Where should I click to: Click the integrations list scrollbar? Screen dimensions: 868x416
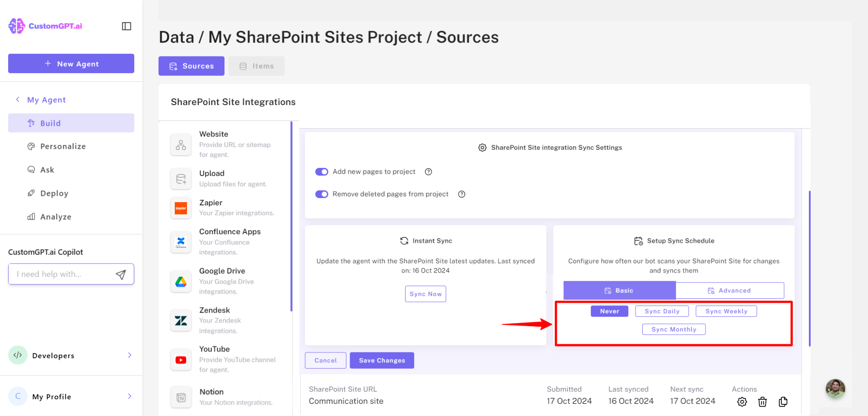point(291,217)
